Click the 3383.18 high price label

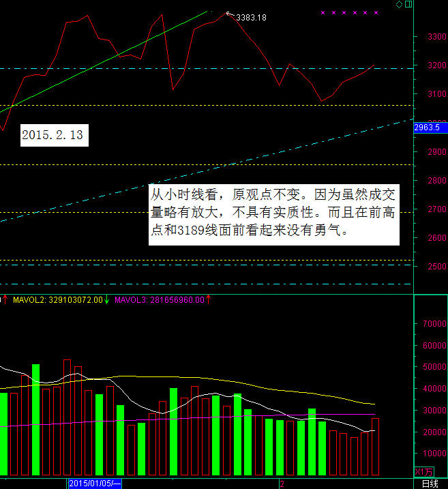point(251,17)
